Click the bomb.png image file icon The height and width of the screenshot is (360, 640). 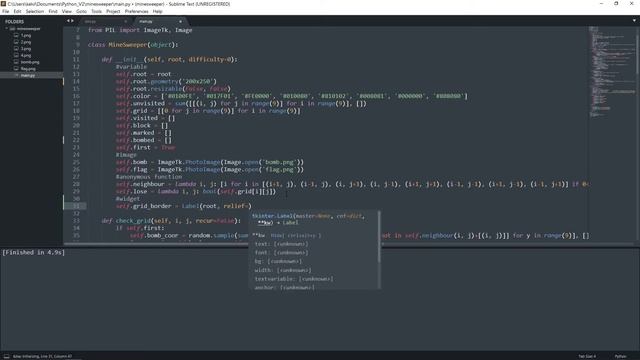(x=16, y=62)
